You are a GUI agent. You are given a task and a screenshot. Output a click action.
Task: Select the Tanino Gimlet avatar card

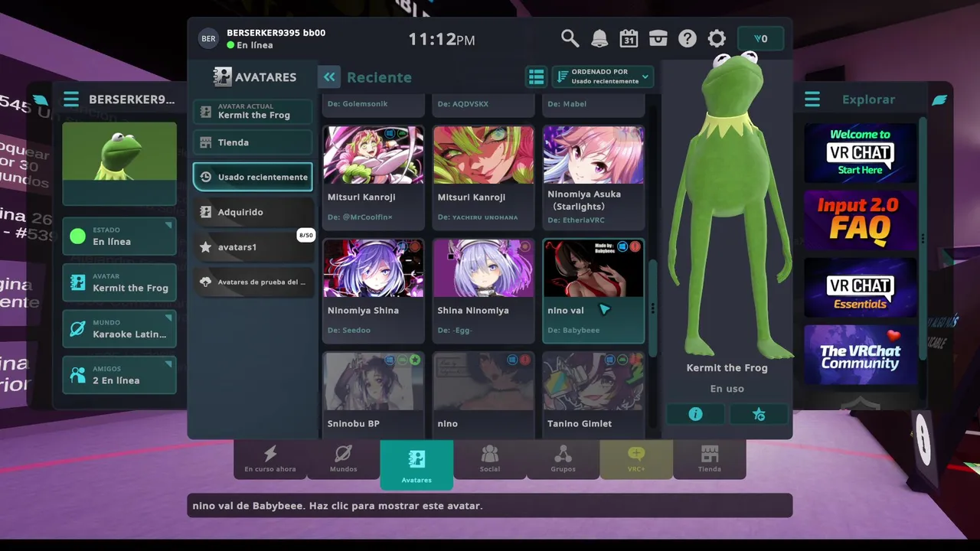point(593,395)
